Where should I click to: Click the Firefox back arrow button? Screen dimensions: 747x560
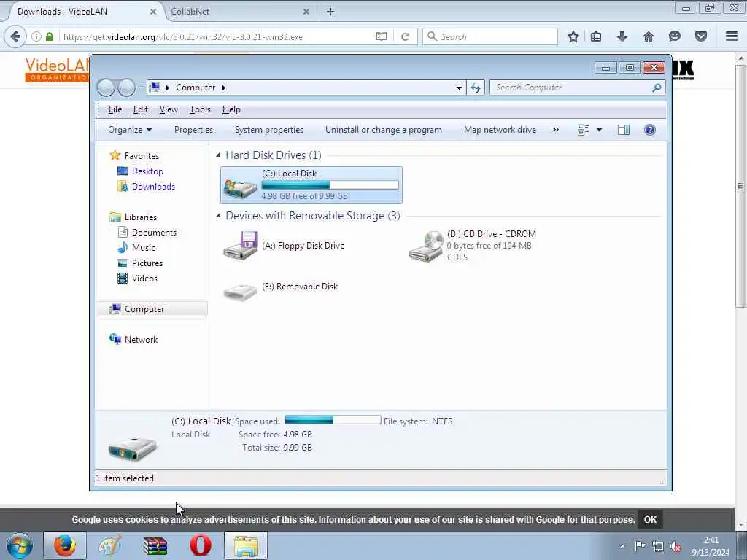15,36
